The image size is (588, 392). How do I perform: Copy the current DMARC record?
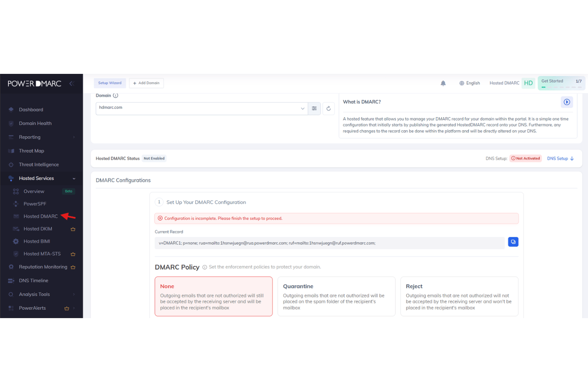513,242
